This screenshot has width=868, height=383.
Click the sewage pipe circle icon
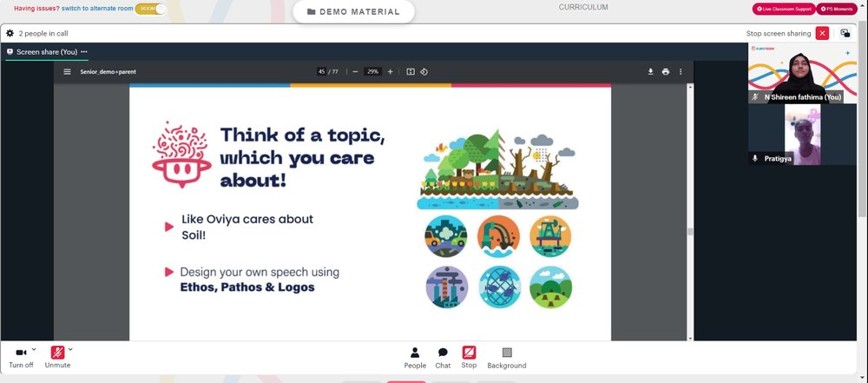[498, 237]
